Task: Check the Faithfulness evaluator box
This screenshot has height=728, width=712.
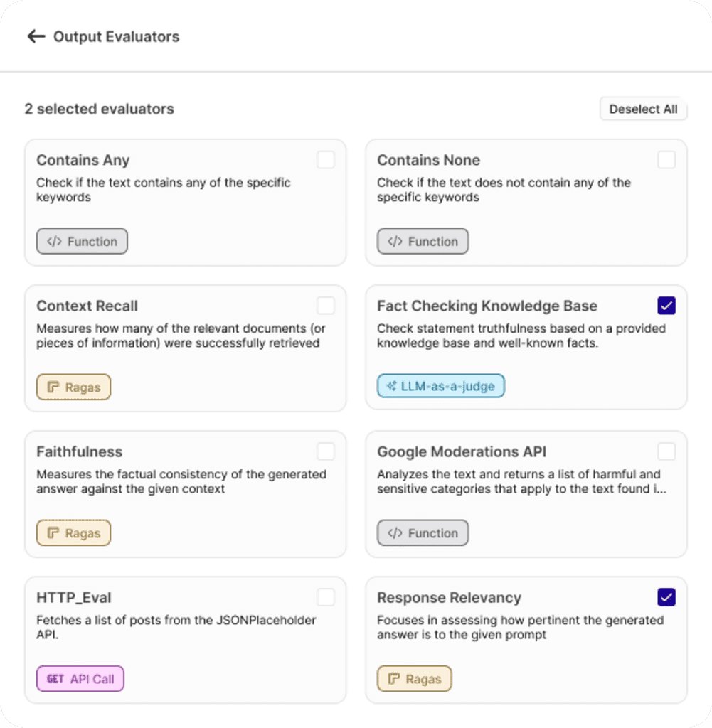Action: coord(326,451)
